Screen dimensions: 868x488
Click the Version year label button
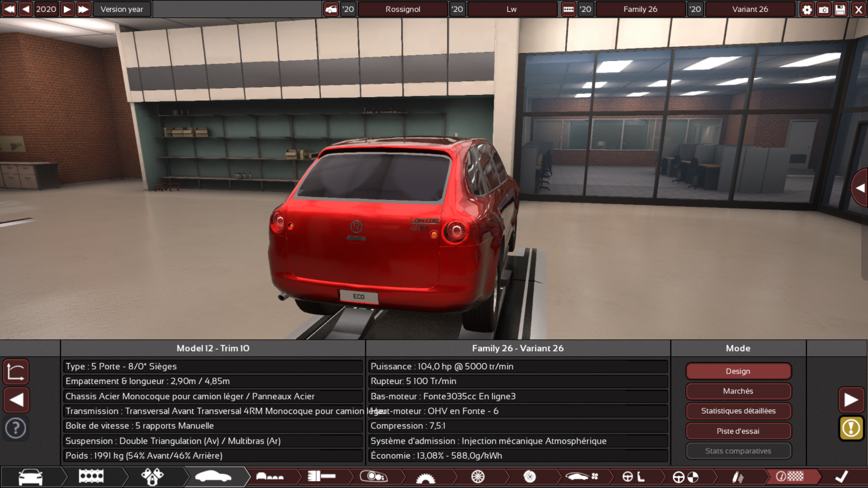(x=122, y=9)
